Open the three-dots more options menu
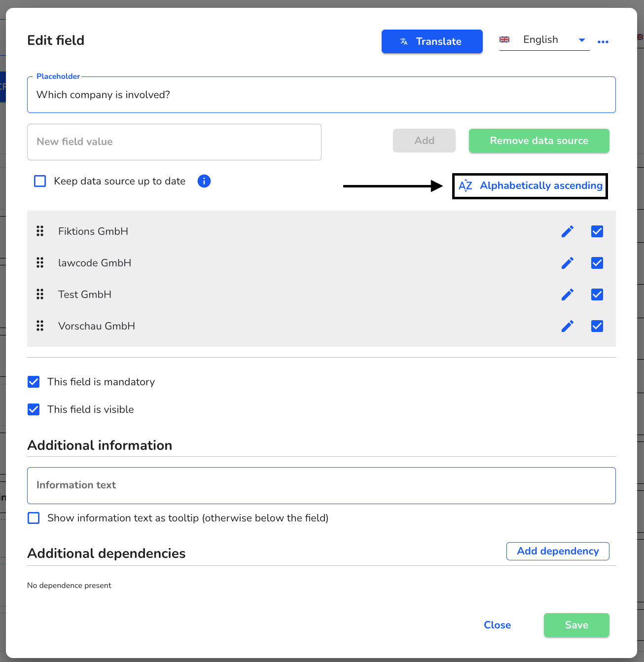644x662 pixels. (x=603, y=42)
